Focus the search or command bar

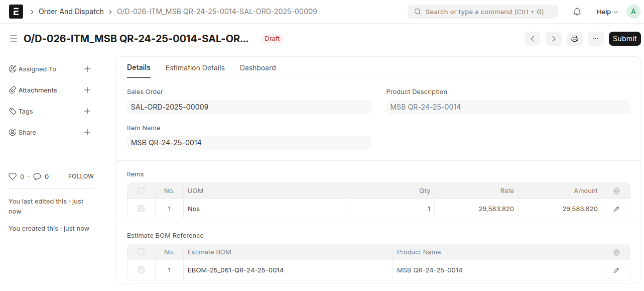click(483, 12)
